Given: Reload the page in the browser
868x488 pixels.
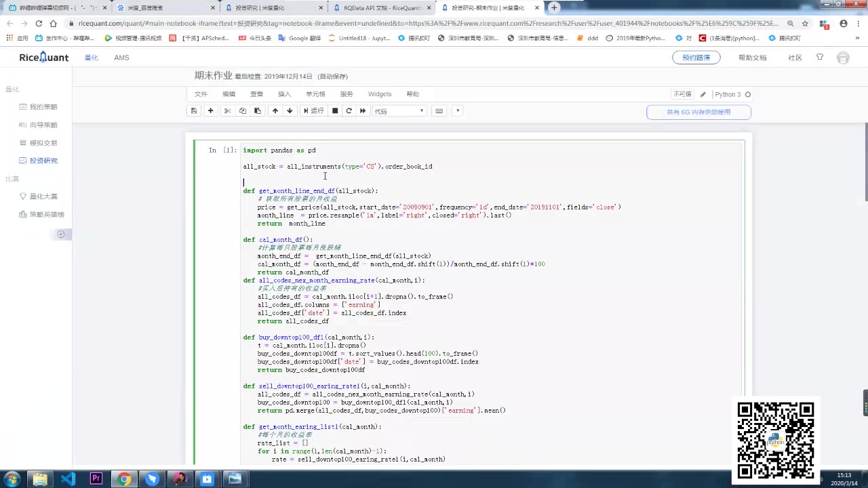Looking at the screenshot, I should pos(39,23).
